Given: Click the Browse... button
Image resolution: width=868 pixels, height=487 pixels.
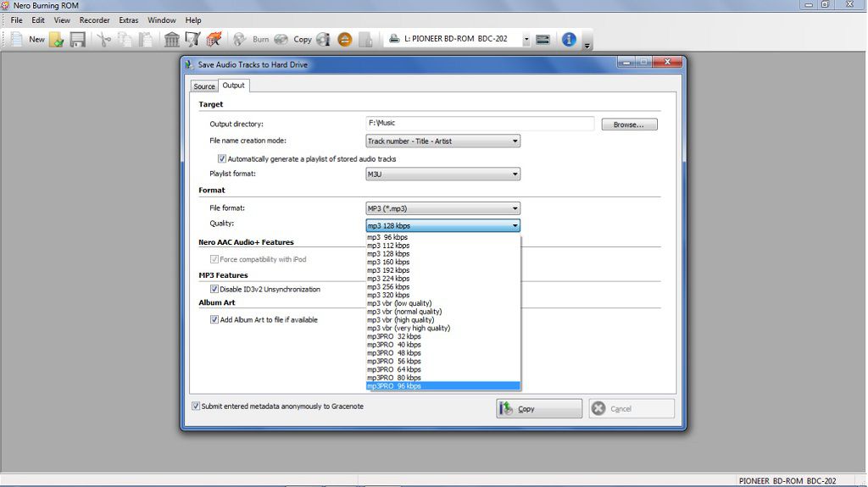Looking at the screenshot, I should coord(629,125).
